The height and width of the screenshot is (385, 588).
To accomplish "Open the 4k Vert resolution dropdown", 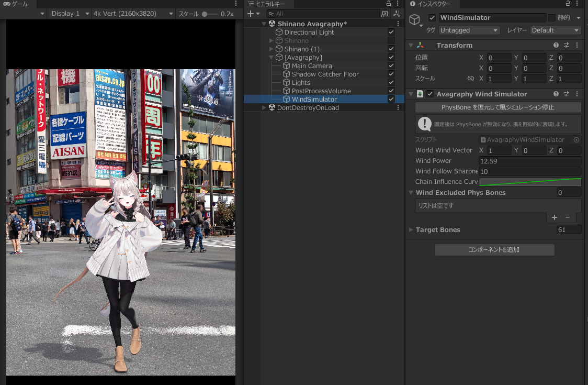I will tap(133, 14).
